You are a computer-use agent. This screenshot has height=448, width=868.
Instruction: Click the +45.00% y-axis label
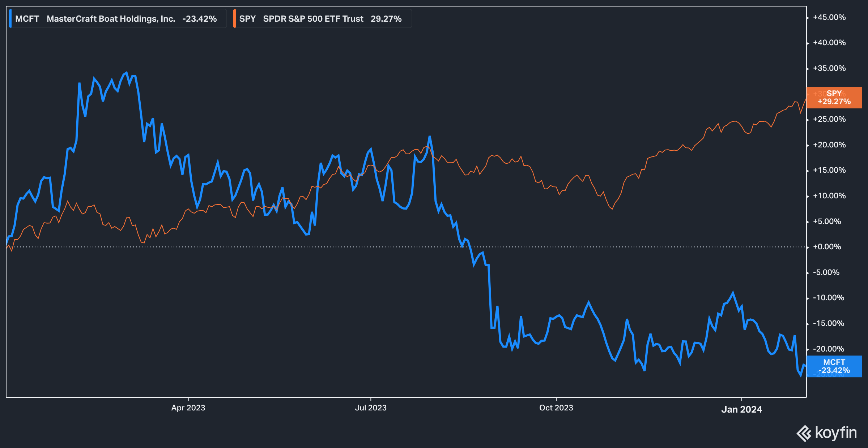click(x=829, y=17)
